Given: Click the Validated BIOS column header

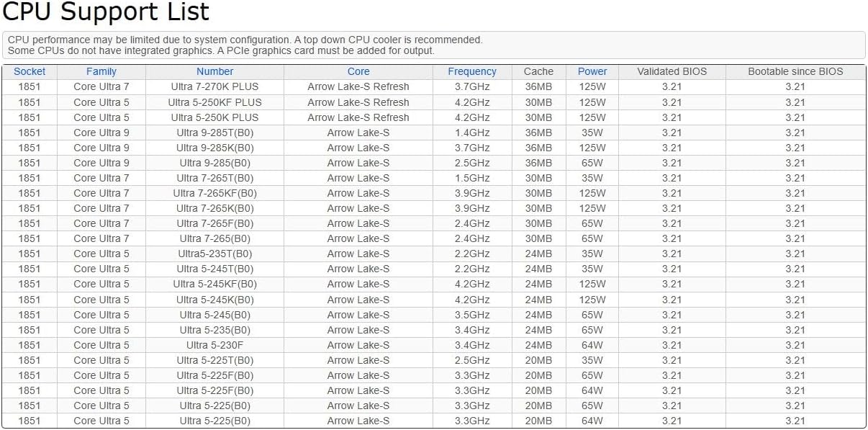Looking at the screenshot, I should point(672,71).
